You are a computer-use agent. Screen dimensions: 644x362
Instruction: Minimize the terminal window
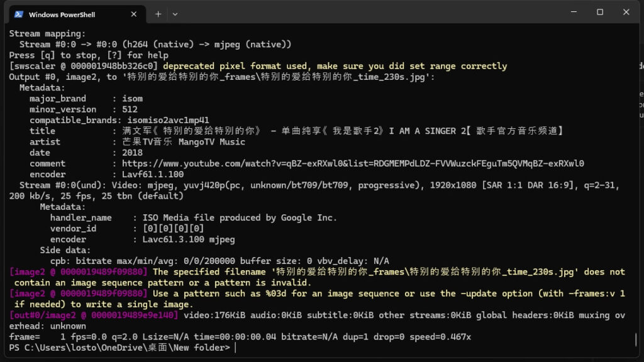tap(574, 12)
